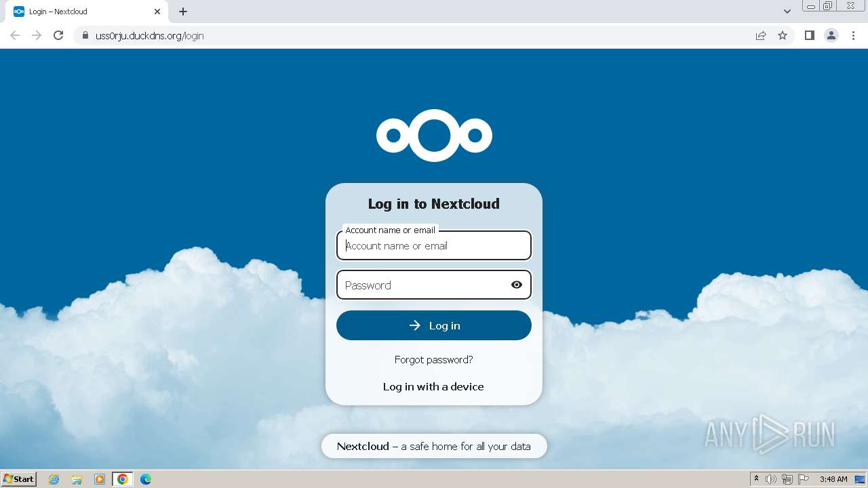This screenshot has height=488, width=868.
Task: Go back in browser history
Action: coord(15,35)
